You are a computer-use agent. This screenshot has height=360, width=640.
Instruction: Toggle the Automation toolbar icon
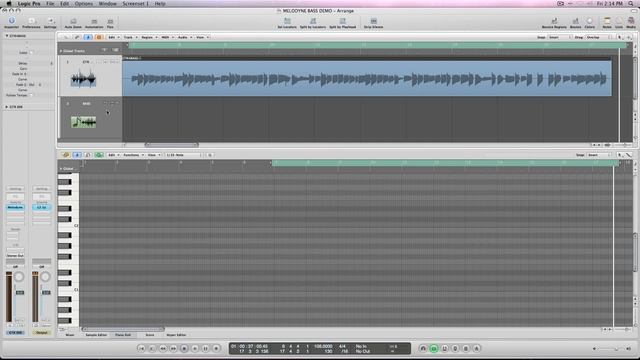[x=94, y=22]
